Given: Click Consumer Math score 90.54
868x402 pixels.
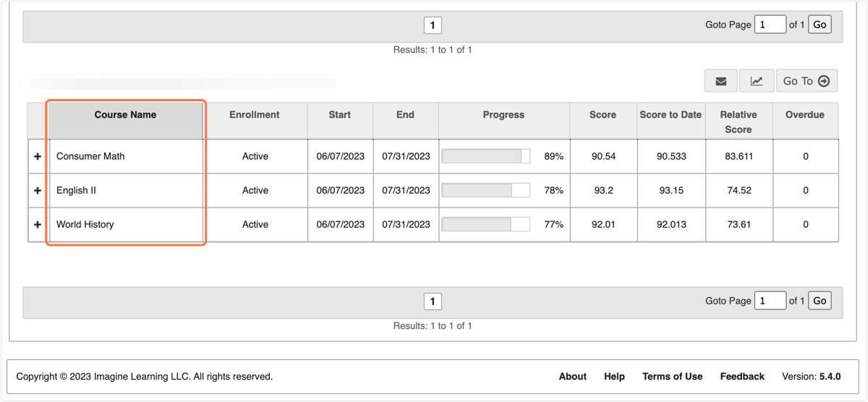Looking at the screenshot, I should click(603, 156).
